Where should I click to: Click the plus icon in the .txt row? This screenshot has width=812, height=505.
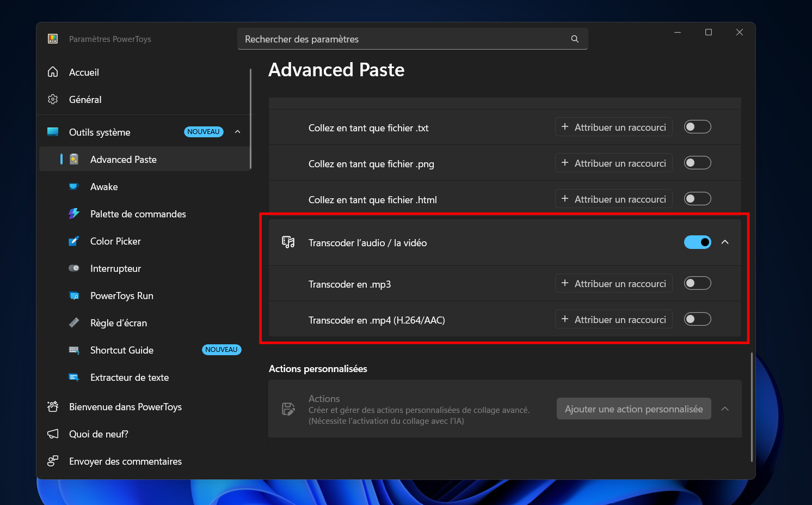[x=565, y=127]
